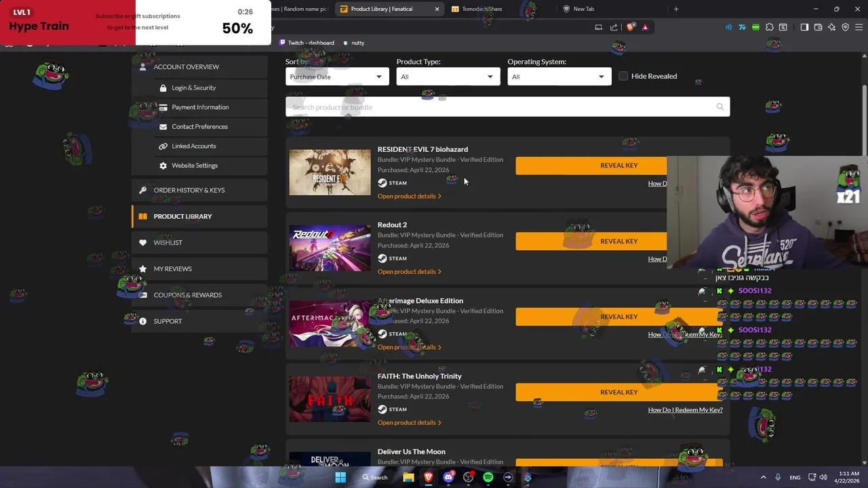Click Steam icon under FAITH: The Unholy Trinity
This screenshot has height=488, width=868.
(382, 409)
